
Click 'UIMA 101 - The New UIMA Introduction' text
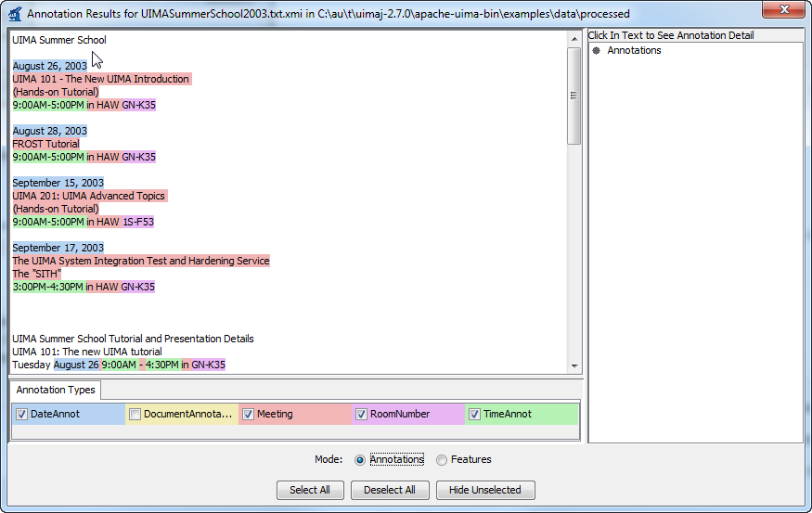(x=100, y=79)
